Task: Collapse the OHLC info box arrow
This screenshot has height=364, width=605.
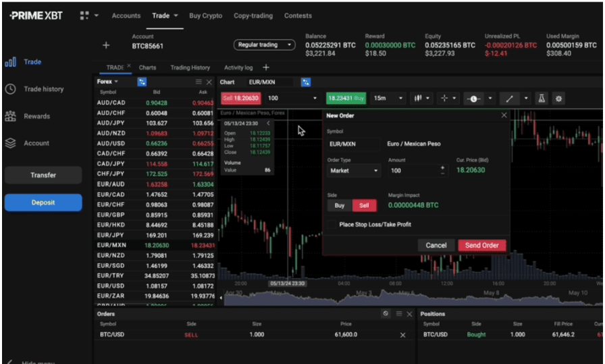Action: pyautogui.click(x=268, y=123)
